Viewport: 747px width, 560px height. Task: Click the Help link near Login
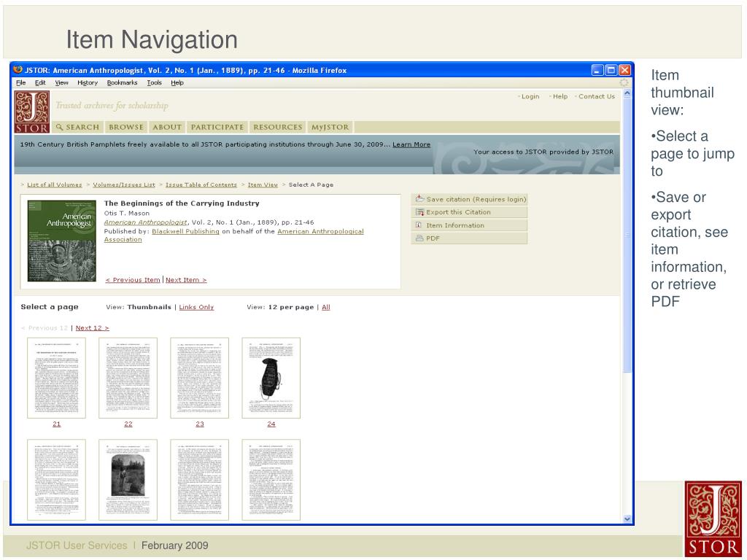[560, 97]
